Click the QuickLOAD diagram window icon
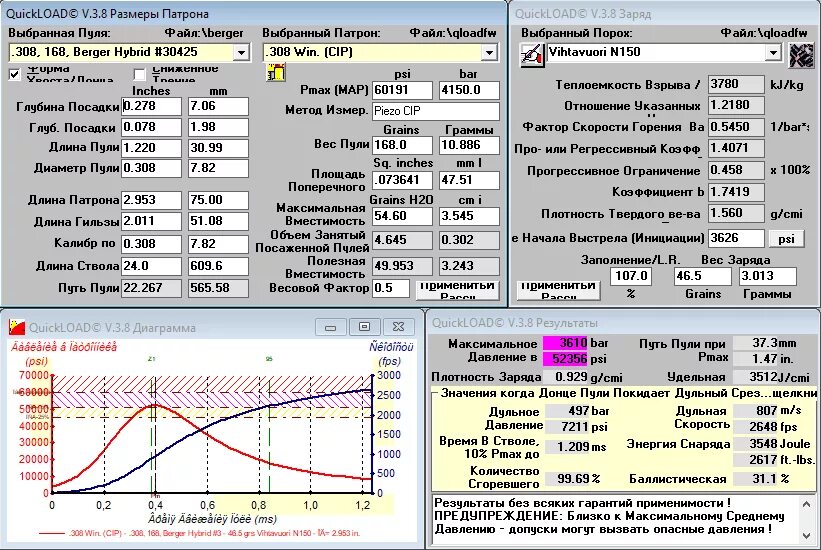Image resolution: width=821 pixels, height=550 pixels. [17, 327]
